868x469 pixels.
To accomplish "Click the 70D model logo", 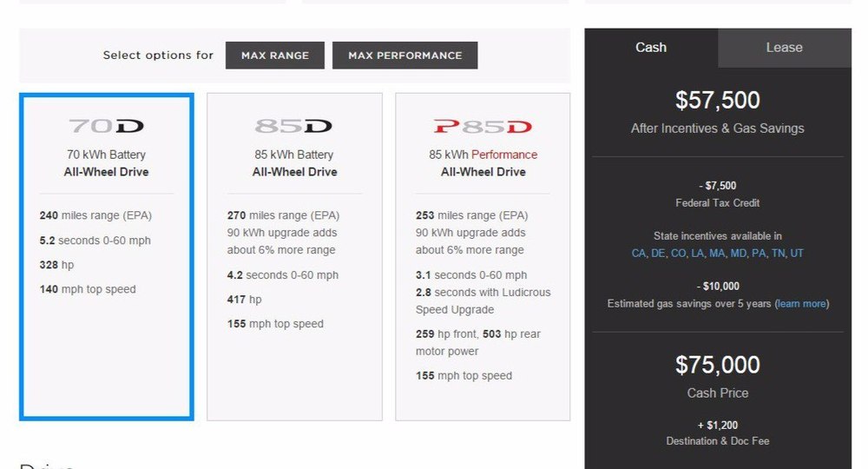I will (106, 127).
